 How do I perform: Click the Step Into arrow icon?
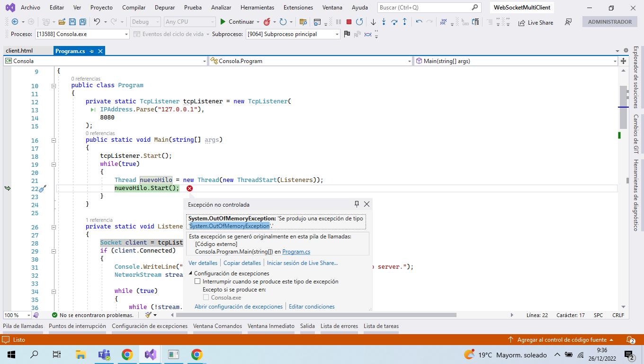(384, 22)
